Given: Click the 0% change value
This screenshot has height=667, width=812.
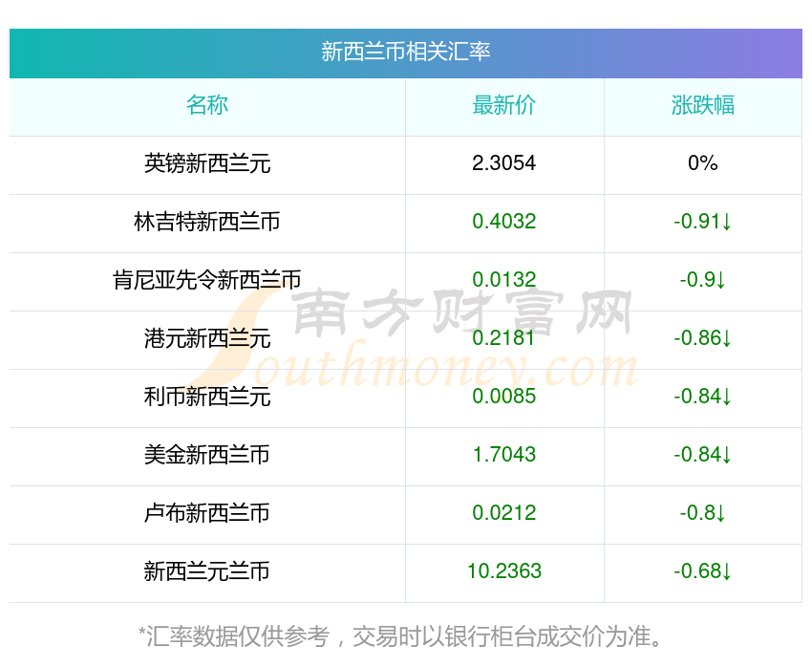Looking at the screenshot, I should point(703,163).
